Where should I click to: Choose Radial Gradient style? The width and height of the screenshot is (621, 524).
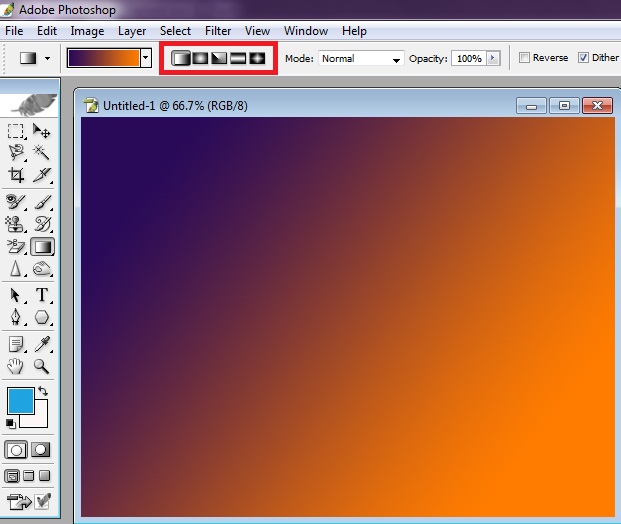click(x=200, y=59)
